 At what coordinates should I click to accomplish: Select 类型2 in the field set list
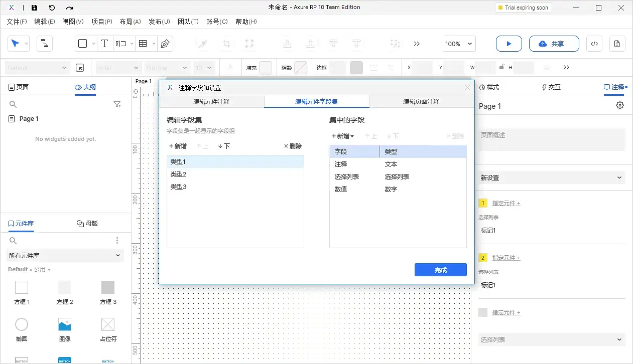tap(178, 174)
